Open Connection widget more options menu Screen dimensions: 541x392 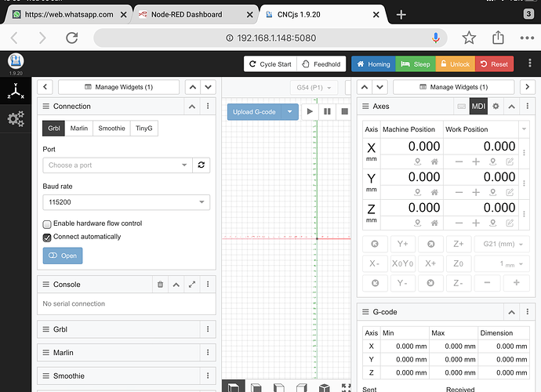(208, 107)
